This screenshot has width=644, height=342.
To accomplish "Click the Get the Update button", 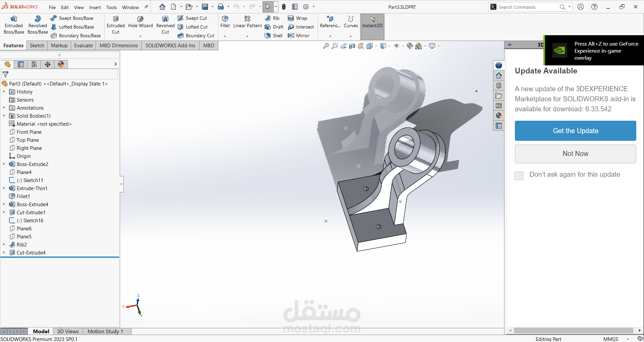I will point(576,131).
